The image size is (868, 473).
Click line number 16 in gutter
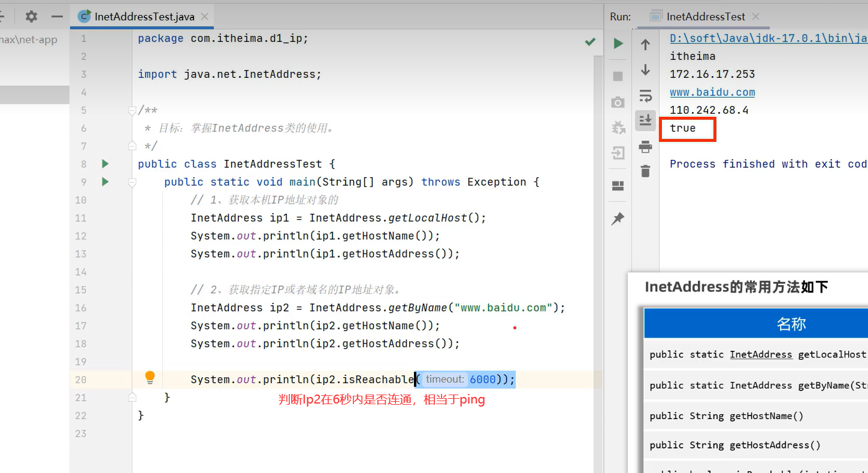tap(81, 308)
